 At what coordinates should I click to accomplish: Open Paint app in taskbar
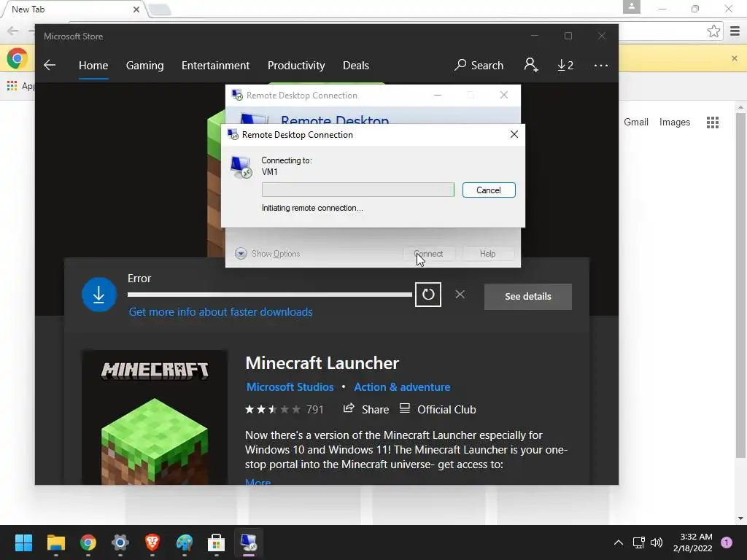pos(185,542)
